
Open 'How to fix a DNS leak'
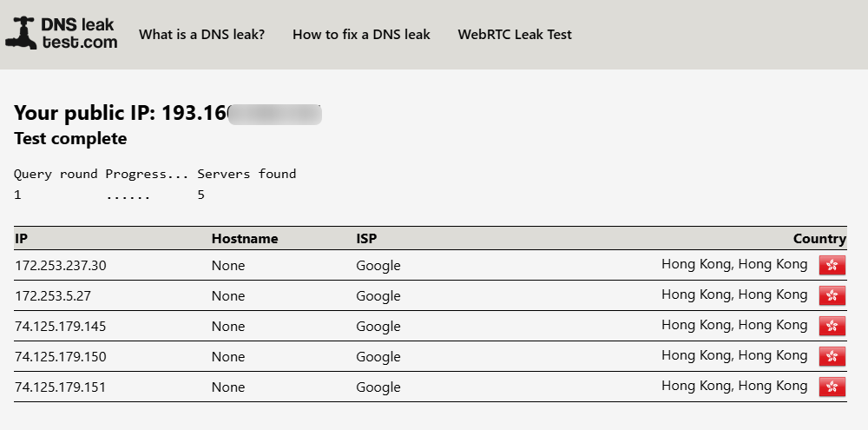[x=361, y=35]
